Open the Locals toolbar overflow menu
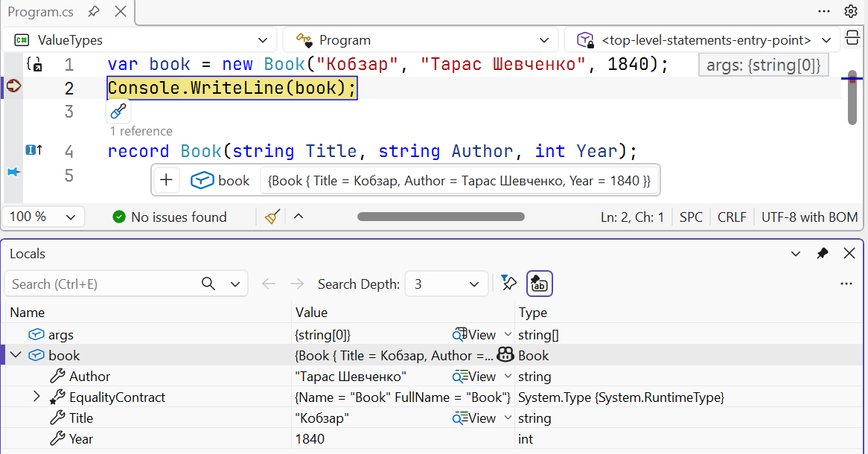This screenshot has width=868, height=454. coord(846,284)
